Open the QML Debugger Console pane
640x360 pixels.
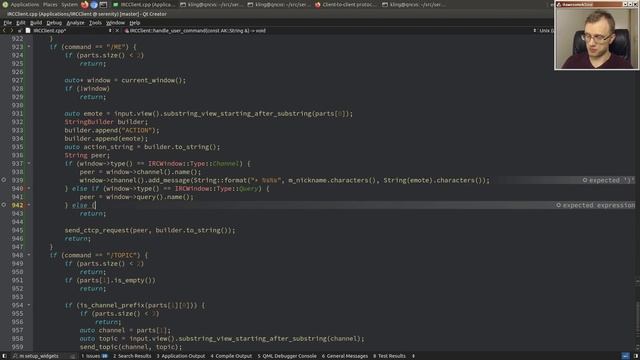pyautogui.click(x=287, y=356)
